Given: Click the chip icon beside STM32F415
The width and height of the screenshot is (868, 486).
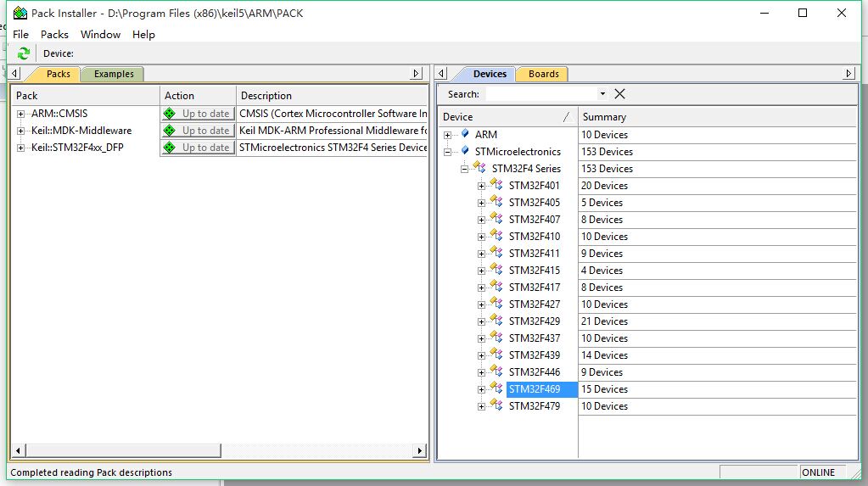Looking at the screenshot, I should click(496, 269).
